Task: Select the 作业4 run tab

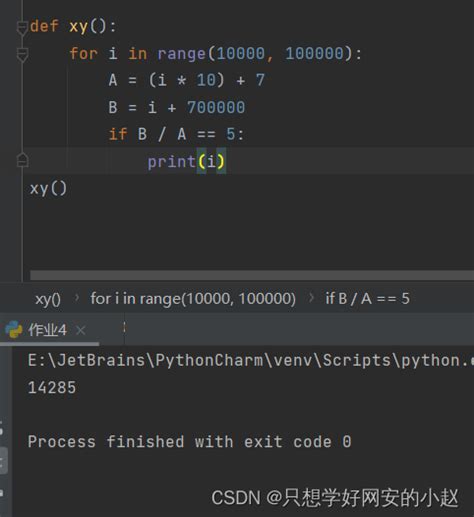Action: 47,330
